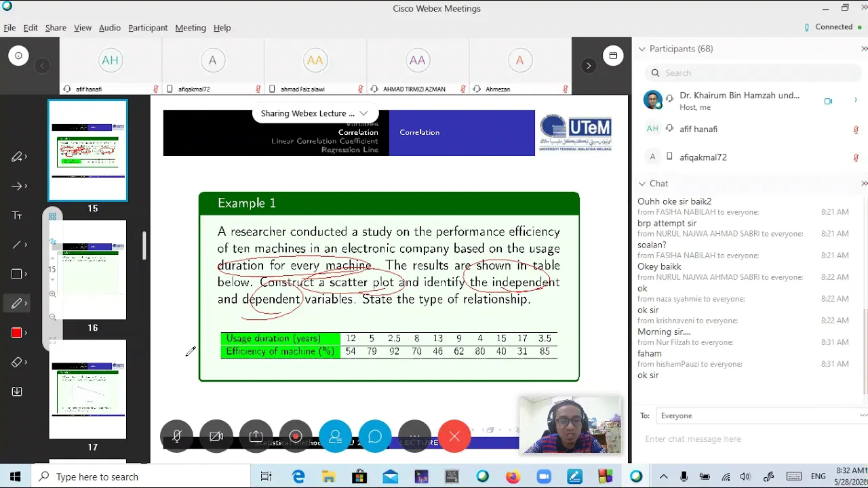Open Firefox from the taskbar
The image size is (868, 488).
tap(513, 476)
